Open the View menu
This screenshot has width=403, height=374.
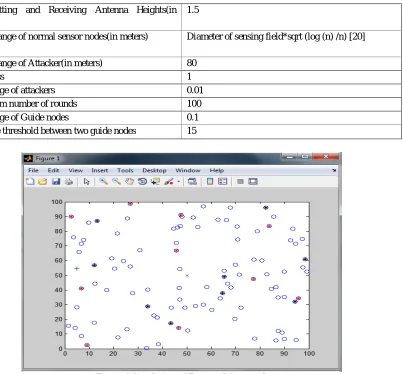point(76,170)
